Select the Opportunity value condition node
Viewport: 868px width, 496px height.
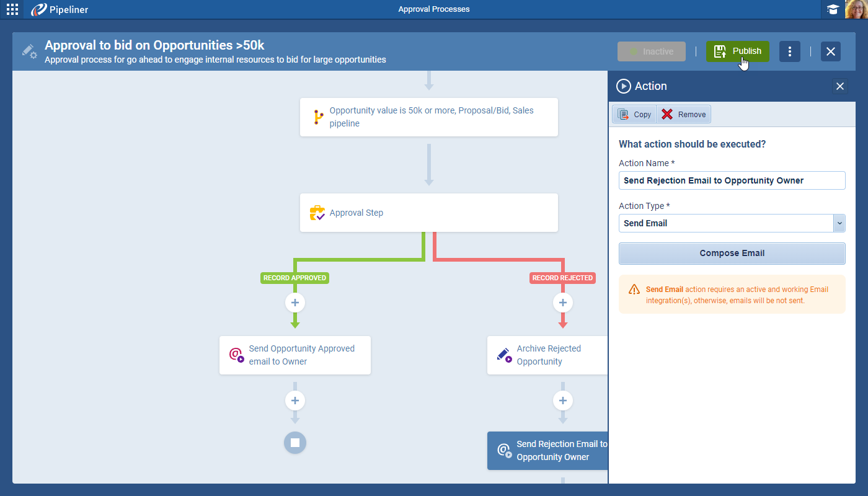click(x=428, y=117)
